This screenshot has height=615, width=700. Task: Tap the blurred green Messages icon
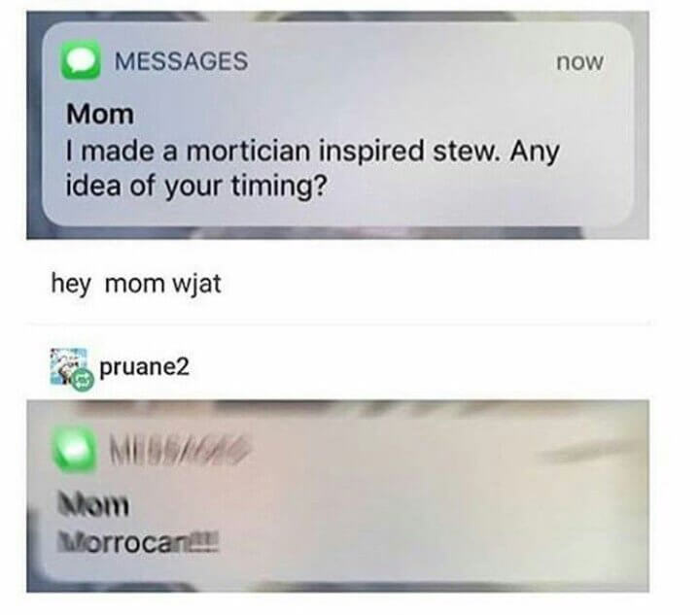click(75, 450)
